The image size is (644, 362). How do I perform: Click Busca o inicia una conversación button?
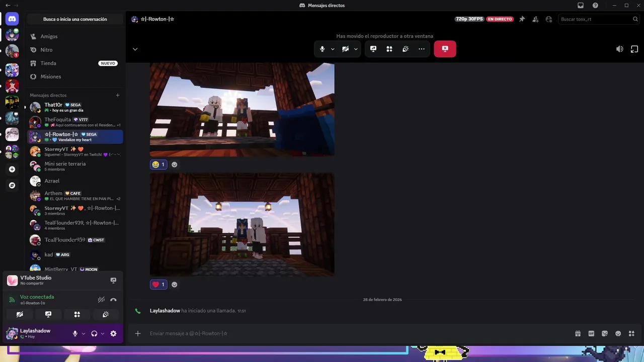(75, 19)
